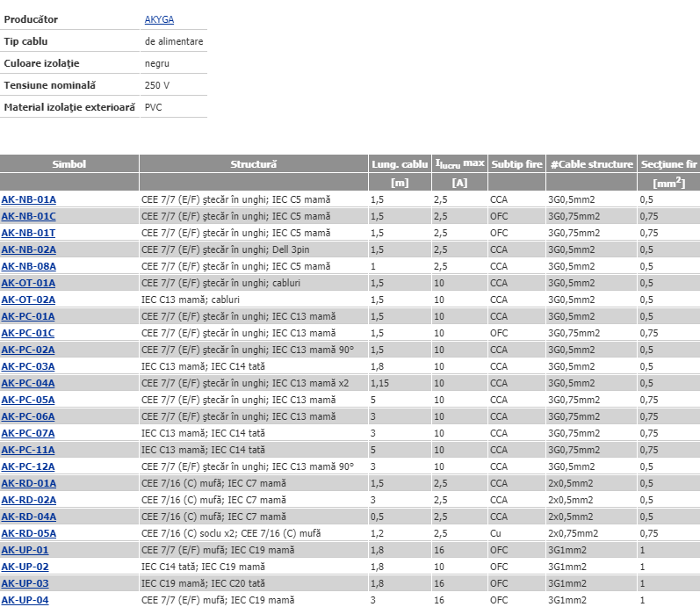The width and height of the screenshot is (700, 607).
Task: Click the 'Tensiune nominală' label
Action: point(49,85)
